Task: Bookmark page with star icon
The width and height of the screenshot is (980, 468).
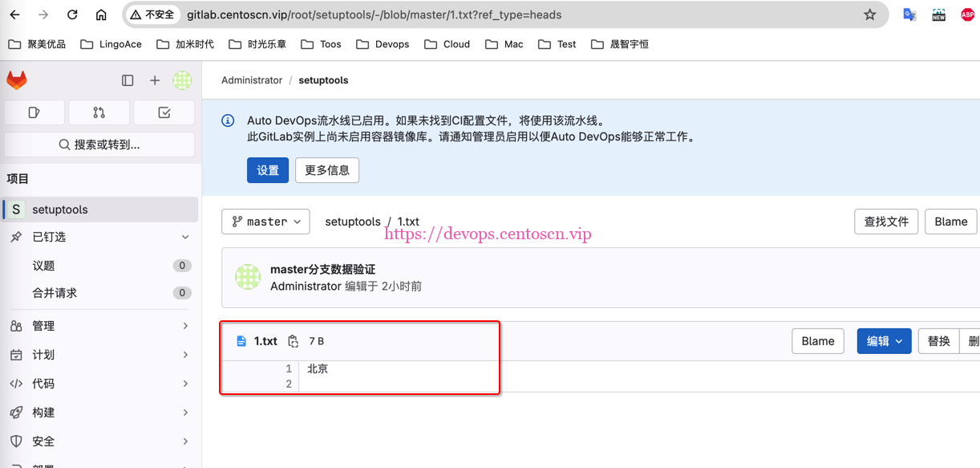Action: [x=869, y=14]
